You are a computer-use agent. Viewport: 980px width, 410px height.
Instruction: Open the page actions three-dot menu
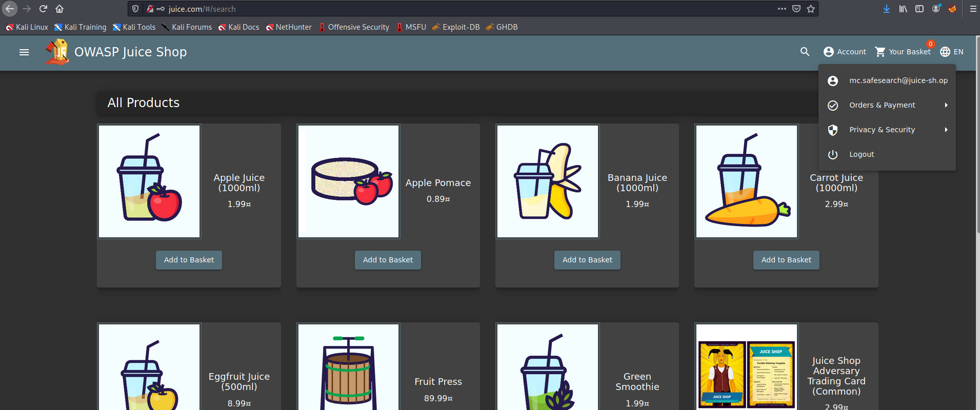(x=782, y=9)
